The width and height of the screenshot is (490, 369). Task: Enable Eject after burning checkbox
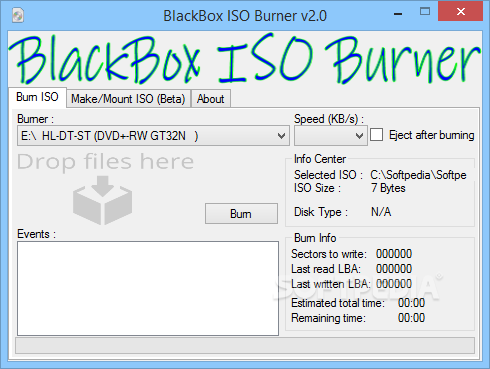(376, 135)
